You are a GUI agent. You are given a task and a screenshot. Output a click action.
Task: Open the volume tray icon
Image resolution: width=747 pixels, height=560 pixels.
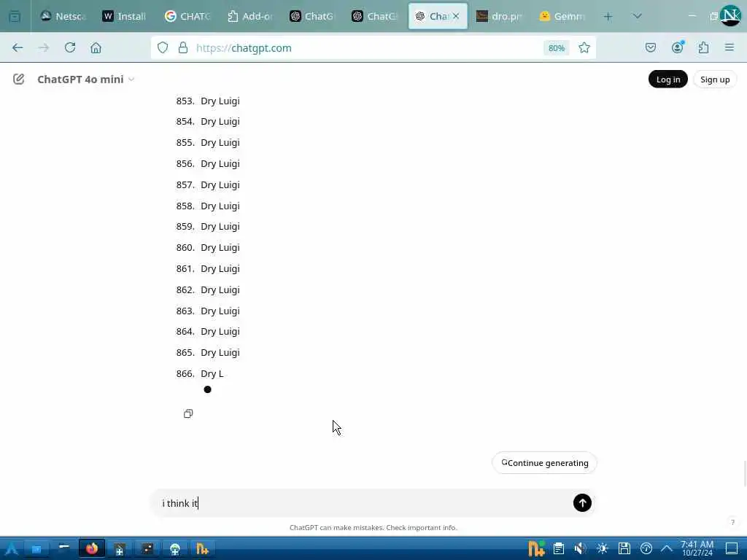[580, 549]
